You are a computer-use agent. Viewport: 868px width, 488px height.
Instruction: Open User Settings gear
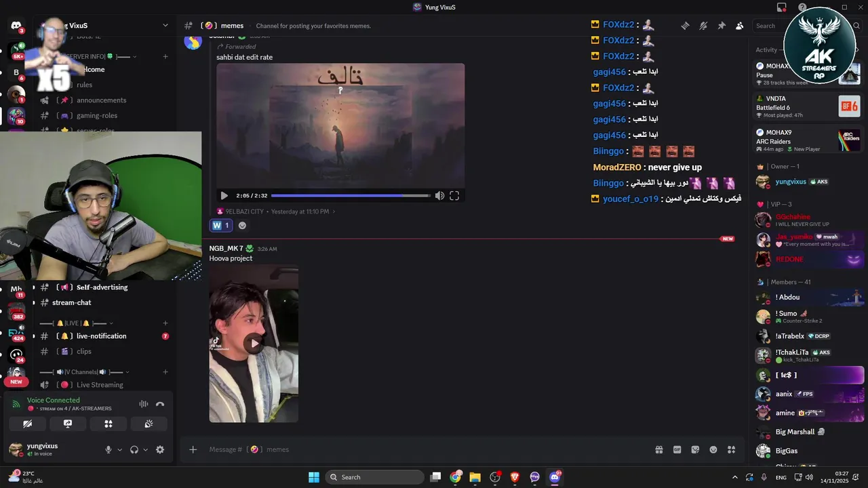(x=160, y=449)
